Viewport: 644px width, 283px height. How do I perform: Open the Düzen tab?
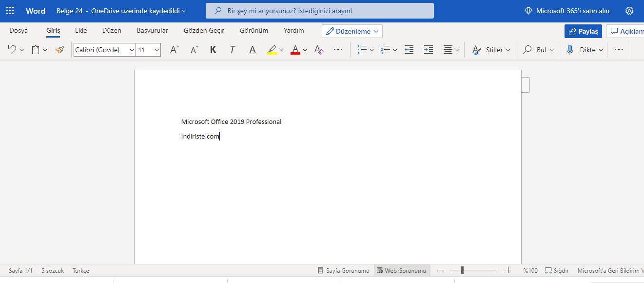coord(112,30)
